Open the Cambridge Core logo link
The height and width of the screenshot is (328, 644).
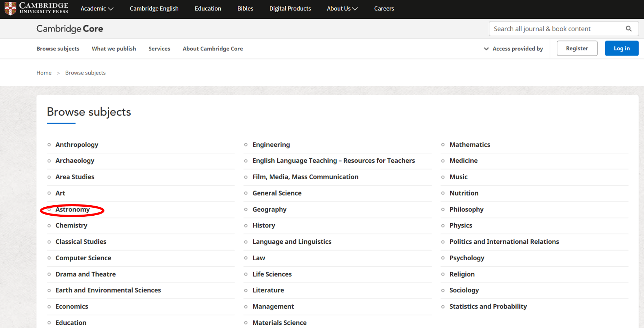[x=70, y=29]
